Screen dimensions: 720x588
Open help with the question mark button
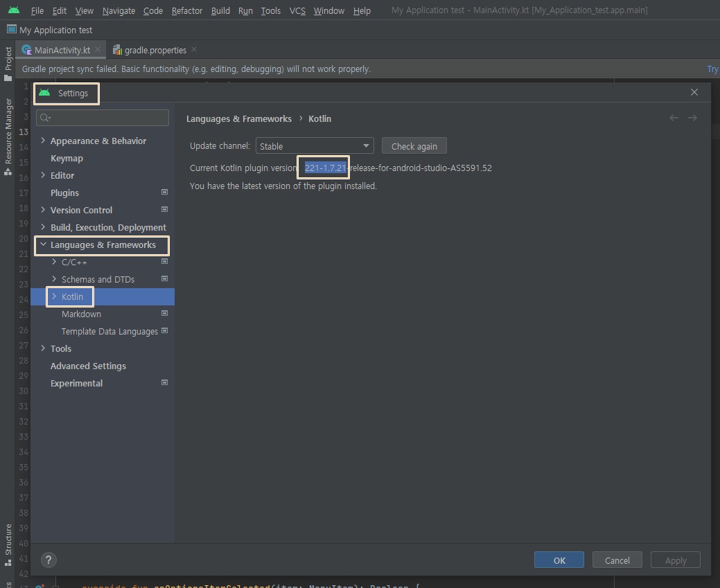click(49, 560)
